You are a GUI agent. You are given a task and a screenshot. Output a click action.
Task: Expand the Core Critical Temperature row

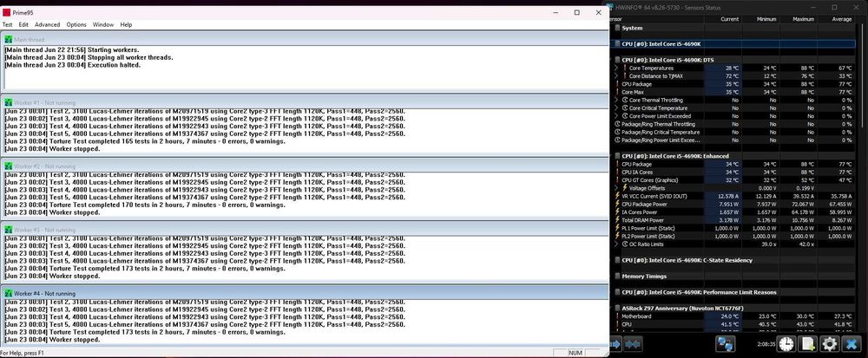pos(616,108)
